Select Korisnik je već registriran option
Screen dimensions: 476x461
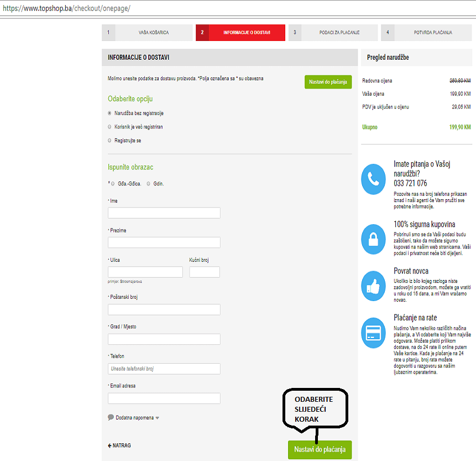(x=109, y=127)
